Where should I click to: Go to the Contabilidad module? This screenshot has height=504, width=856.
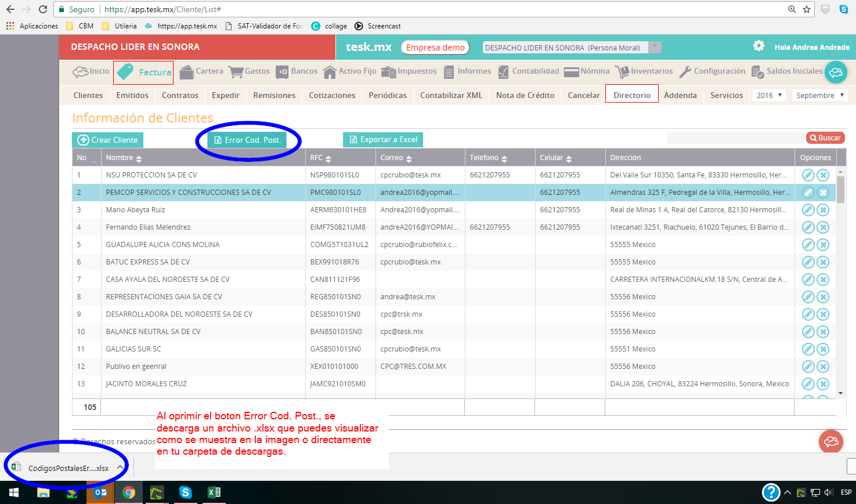pyautogui.click(x=528, y=71)
